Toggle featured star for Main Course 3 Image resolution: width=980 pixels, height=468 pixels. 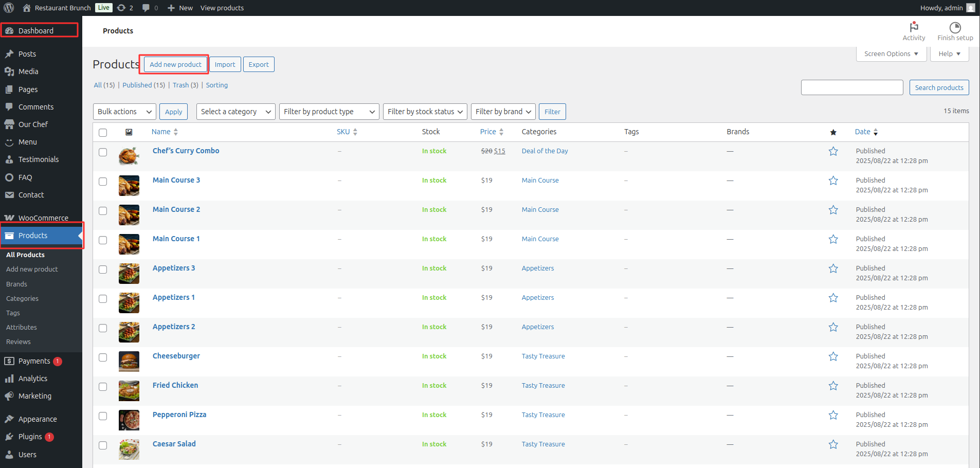[833, 181]
